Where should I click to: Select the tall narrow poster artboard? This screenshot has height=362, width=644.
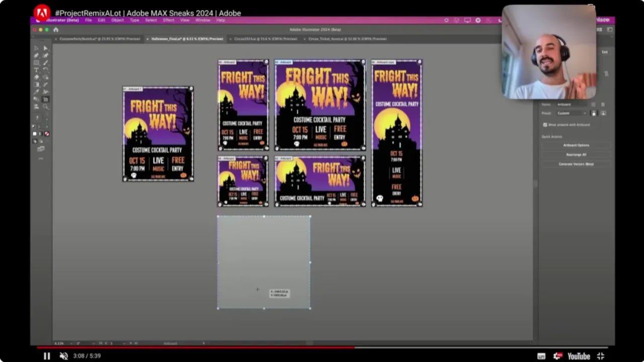pos(396,133)
